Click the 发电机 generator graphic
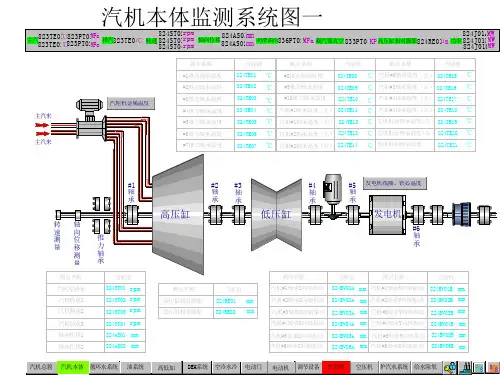500x375 pixels. (387, 214)
